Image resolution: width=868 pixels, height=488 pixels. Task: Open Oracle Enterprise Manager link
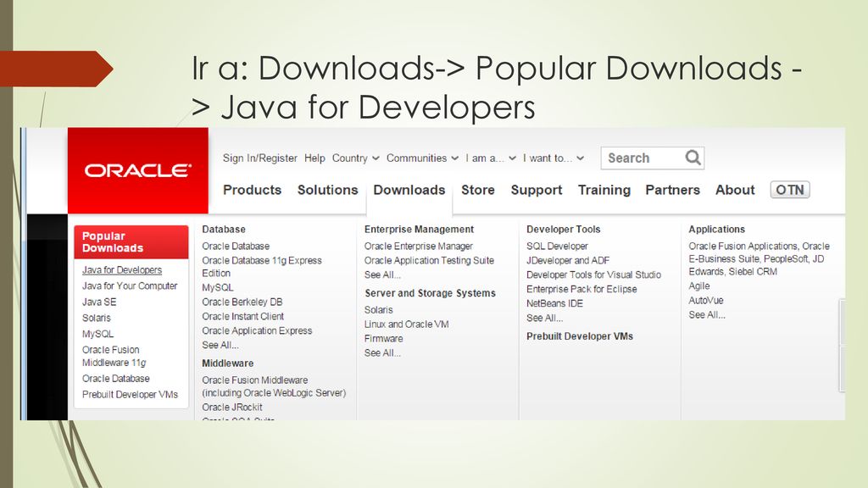coord(419,247)
